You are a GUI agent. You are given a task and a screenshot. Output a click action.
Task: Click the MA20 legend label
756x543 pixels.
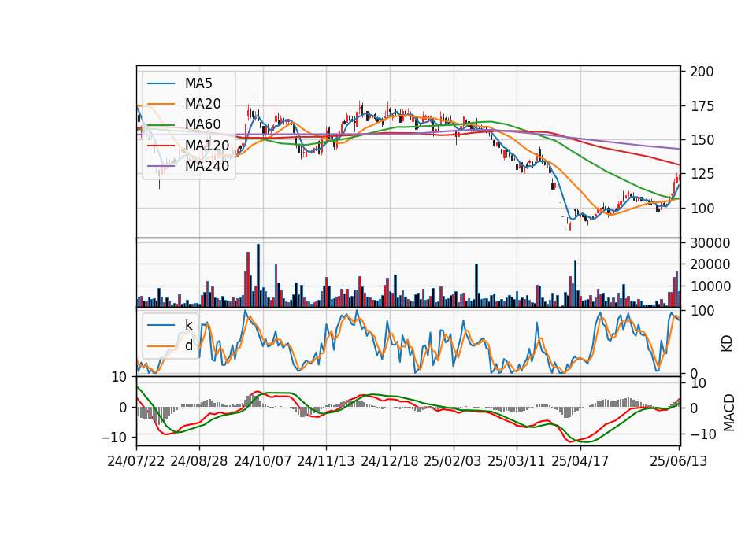[x=202, y=104]
